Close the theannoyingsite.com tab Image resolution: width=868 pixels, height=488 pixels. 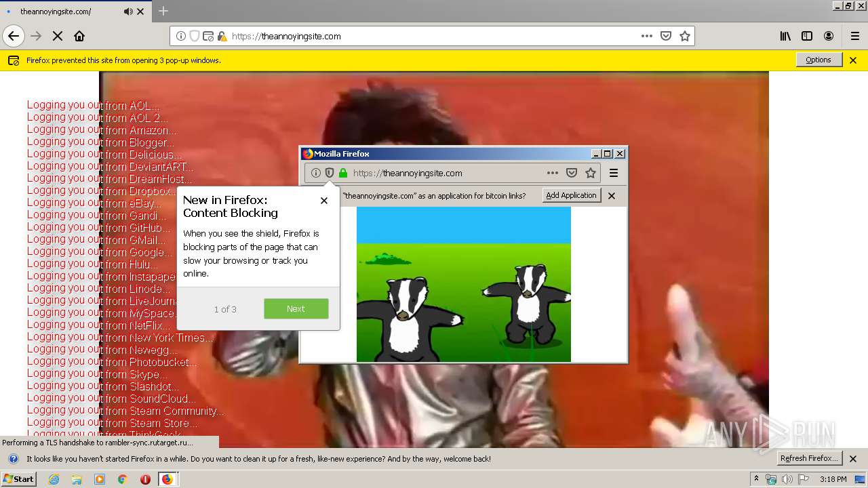140,12
